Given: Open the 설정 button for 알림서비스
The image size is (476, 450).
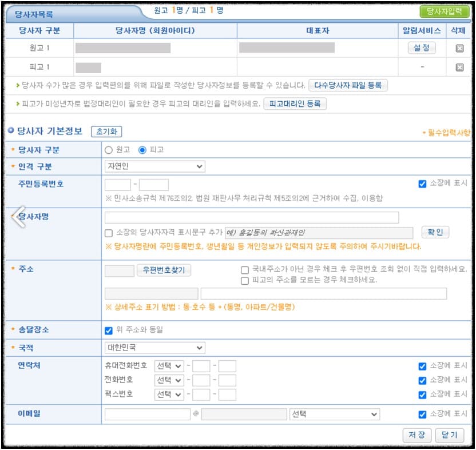Looking at the screenshot, I should [x=423, y=48].
